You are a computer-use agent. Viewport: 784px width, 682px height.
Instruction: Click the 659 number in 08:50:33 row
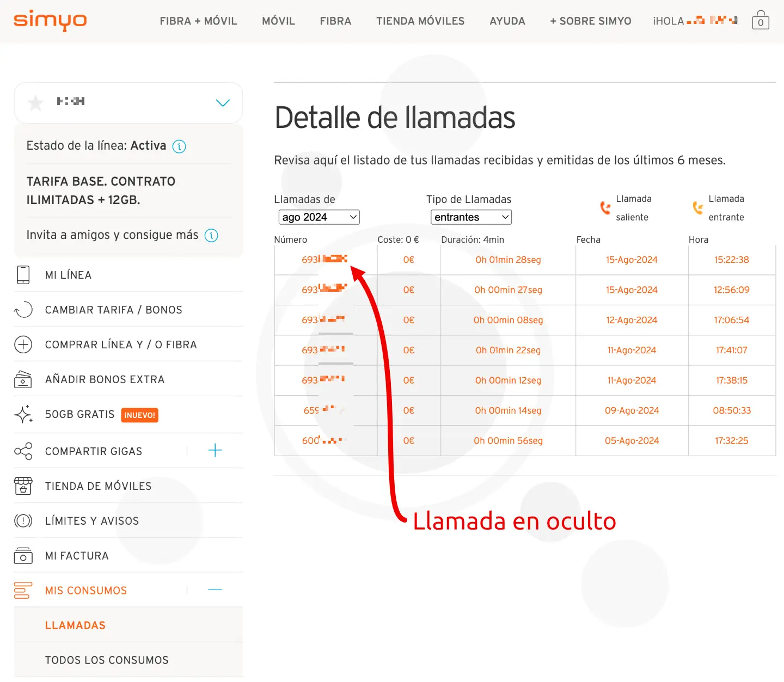point(324,410)
